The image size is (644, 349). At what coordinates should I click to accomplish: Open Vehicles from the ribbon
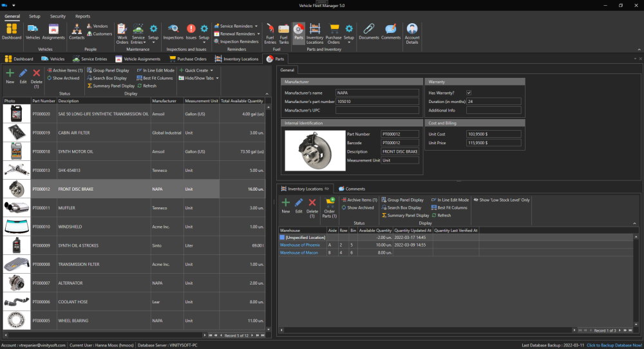point(33,32)
